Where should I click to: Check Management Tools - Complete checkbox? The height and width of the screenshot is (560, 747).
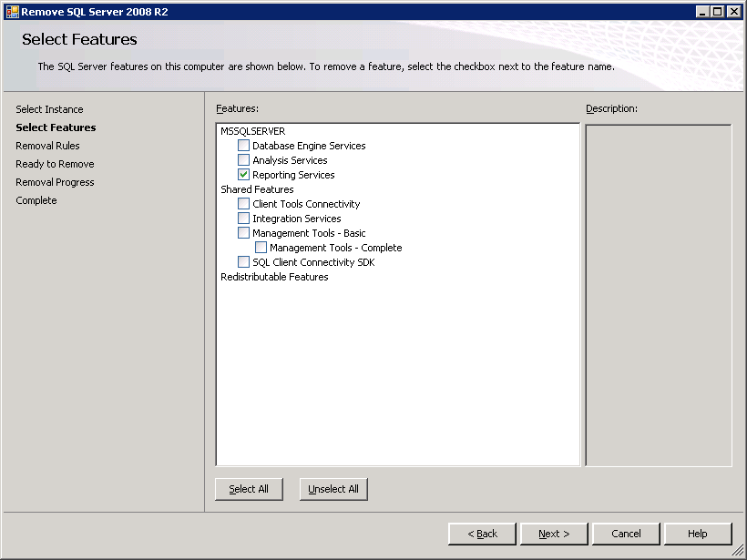pos(261,248)
